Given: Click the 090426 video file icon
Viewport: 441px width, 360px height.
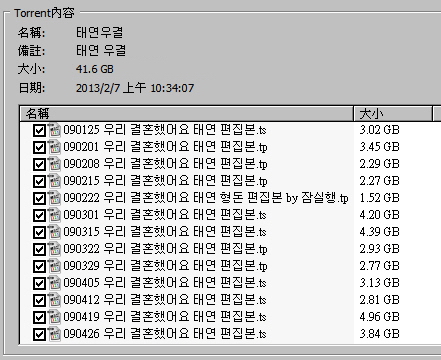Looking at the screenshot, I should (54, 334).
